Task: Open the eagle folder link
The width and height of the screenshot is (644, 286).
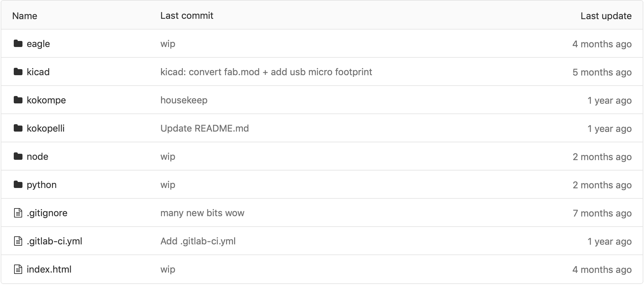Action: (38, 44)
